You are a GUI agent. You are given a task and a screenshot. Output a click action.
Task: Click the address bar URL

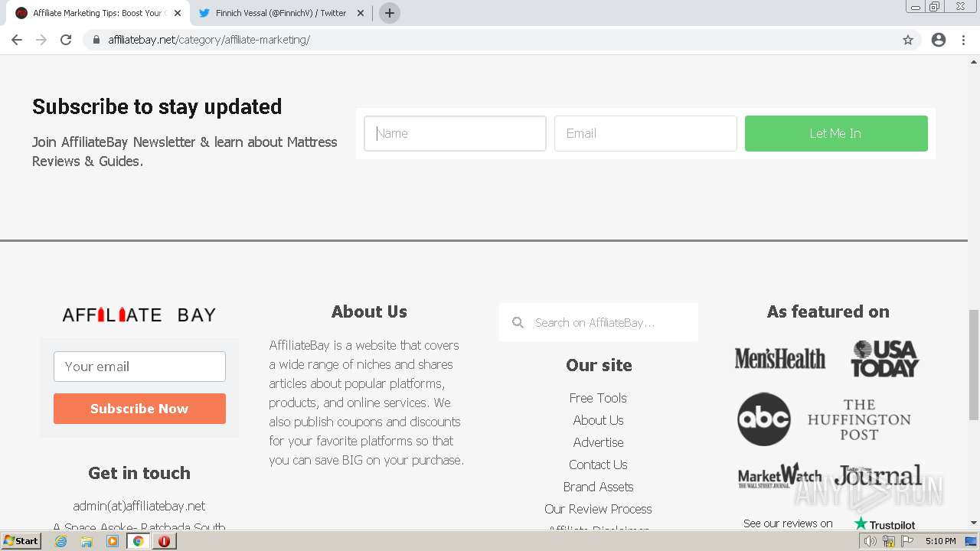(209, 40)
